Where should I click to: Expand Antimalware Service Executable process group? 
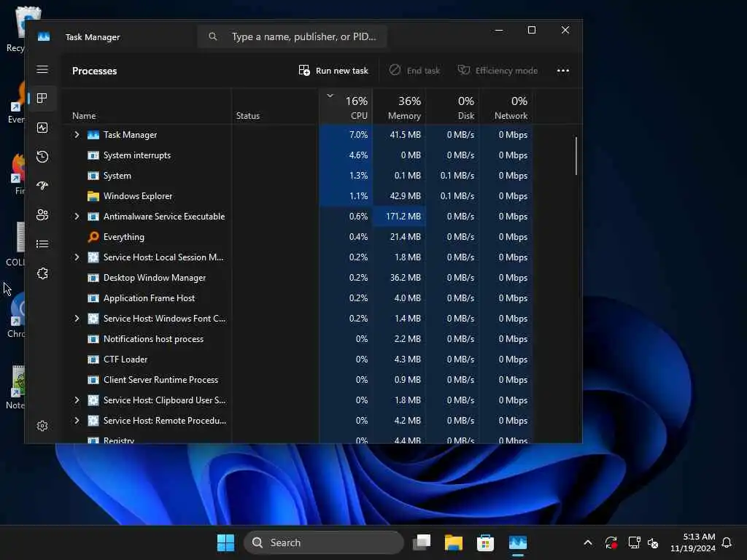(x=77, y=217)
